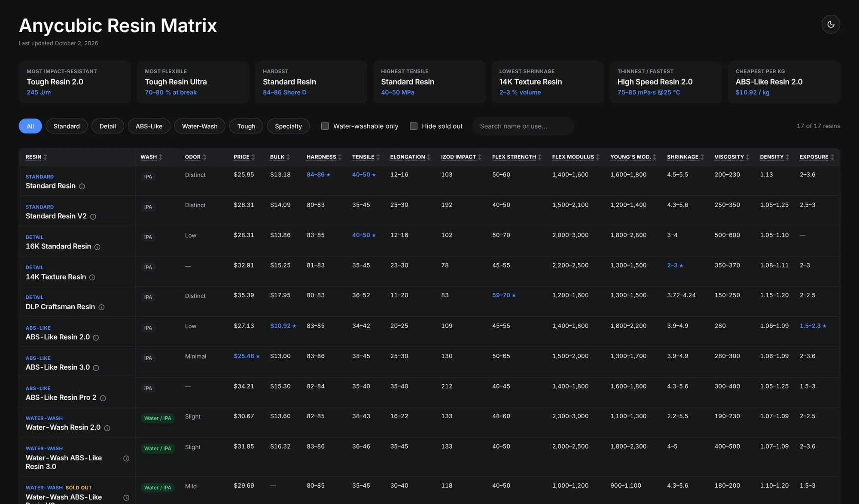Click the starred 2–3 shrinkage value
Viewport: 859px width, 504px height.
pyautogui.click(x=675, y=265)
